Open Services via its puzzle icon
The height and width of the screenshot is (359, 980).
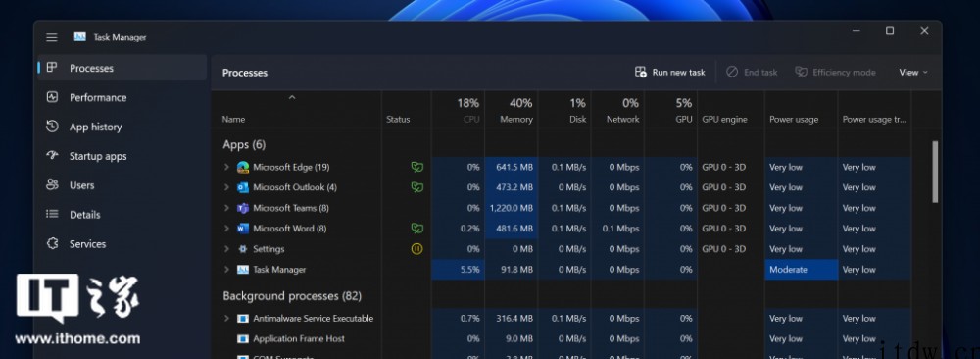53,244
